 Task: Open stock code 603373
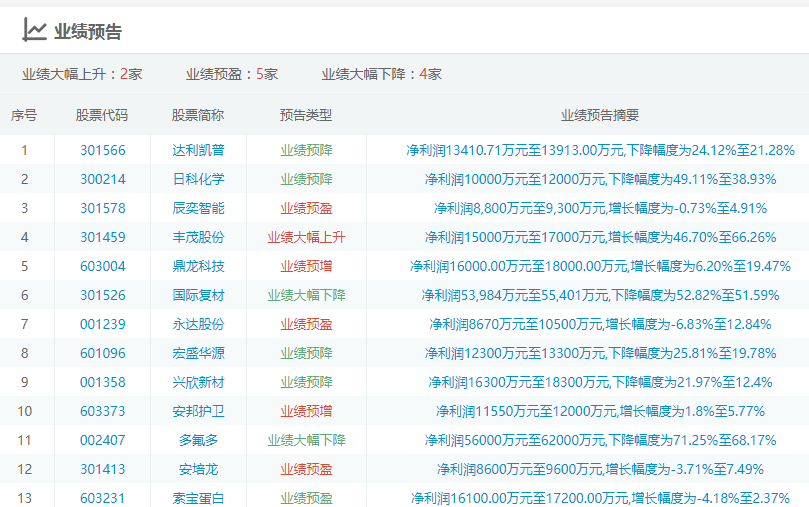(103, 411)
